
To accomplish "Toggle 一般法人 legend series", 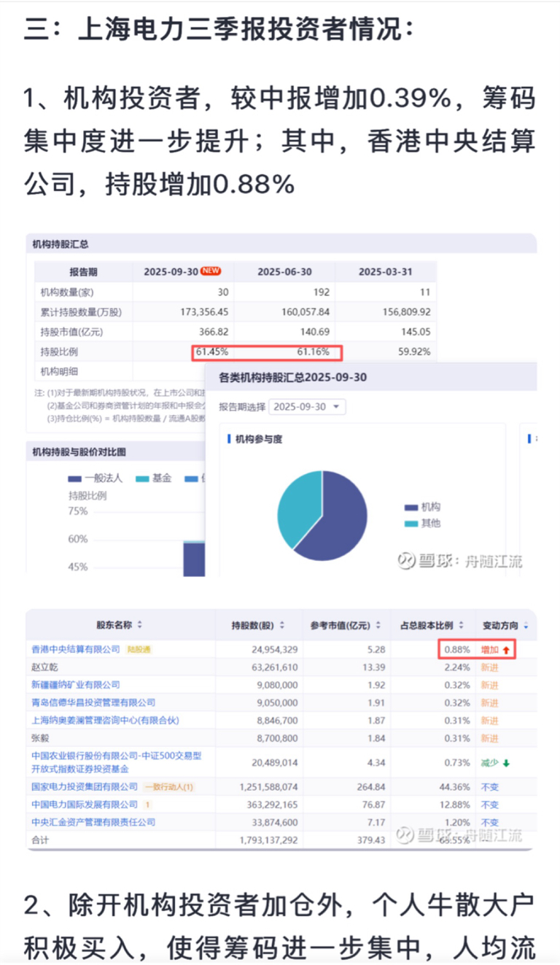I will click(97, 478).
